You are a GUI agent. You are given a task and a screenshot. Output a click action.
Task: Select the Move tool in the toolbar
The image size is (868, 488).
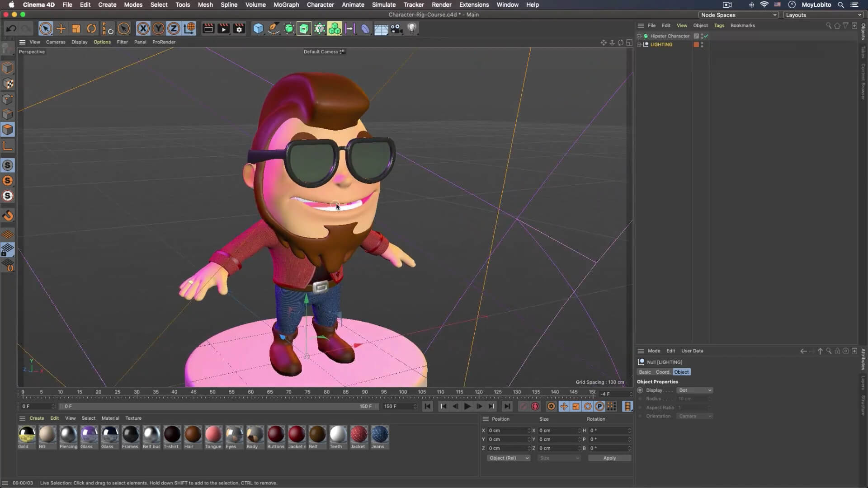click(x=61, y=28)
